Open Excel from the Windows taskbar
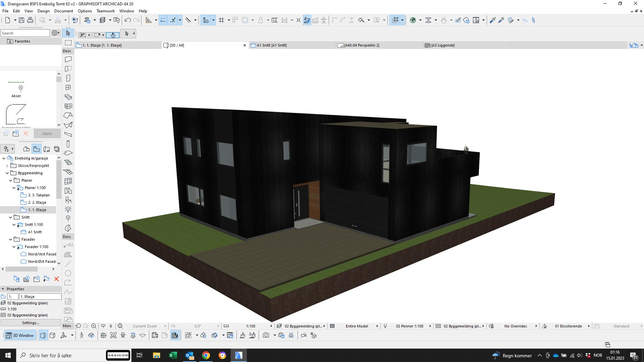 [x=173, y=355]
